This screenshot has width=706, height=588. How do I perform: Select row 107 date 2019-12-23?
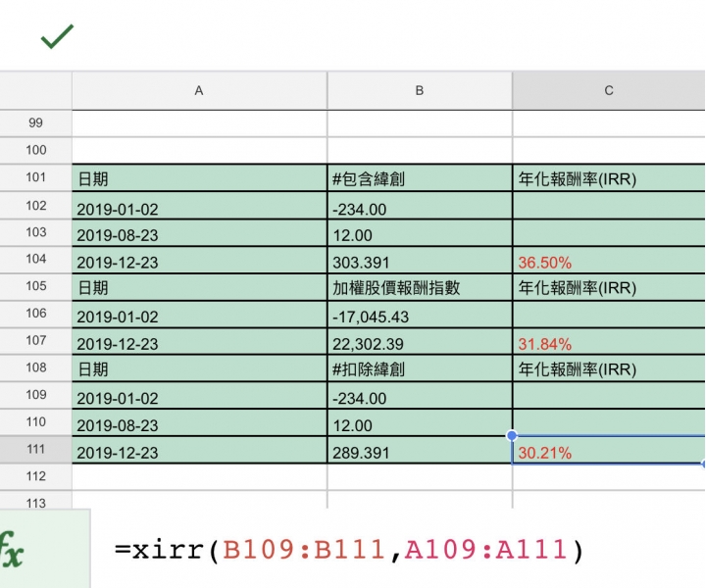pos(199,341)
